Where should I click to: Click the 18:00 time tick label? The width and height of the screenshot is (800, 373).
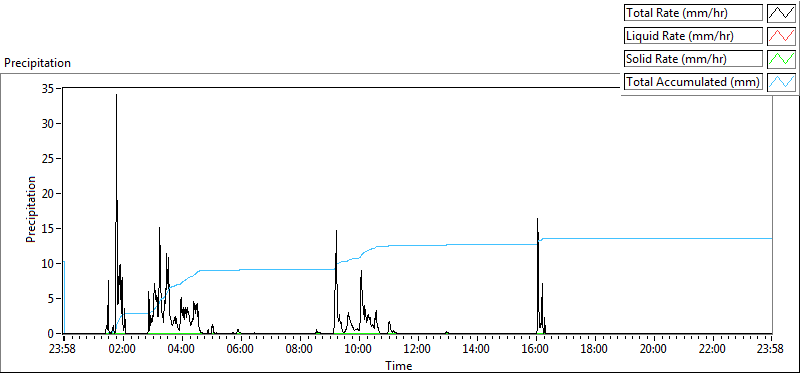[594, 350]
